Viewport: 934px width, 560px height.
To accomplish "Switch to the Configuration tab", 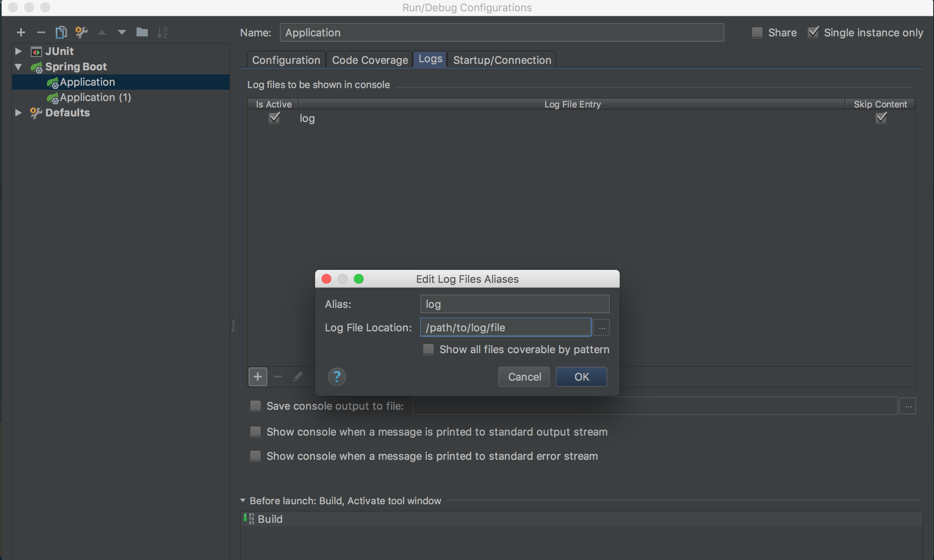I will coord(286,60).
